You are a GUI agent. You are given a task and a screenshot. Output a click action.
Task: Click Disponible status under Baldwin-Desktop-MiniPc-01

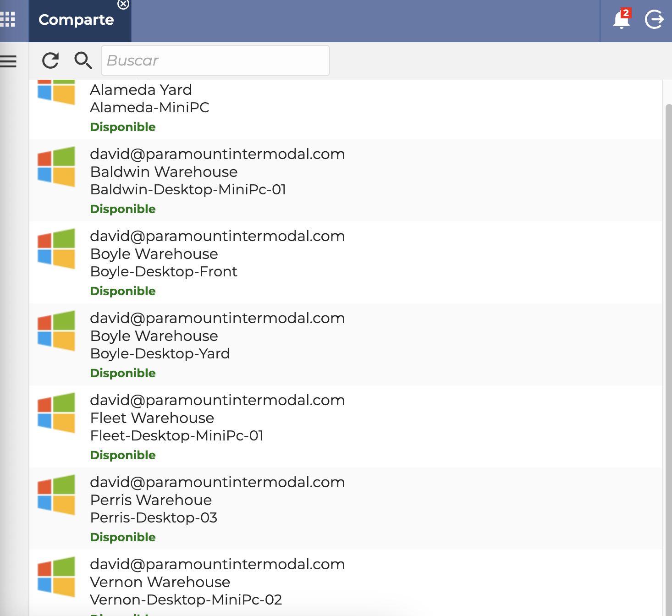pos(123,209)
